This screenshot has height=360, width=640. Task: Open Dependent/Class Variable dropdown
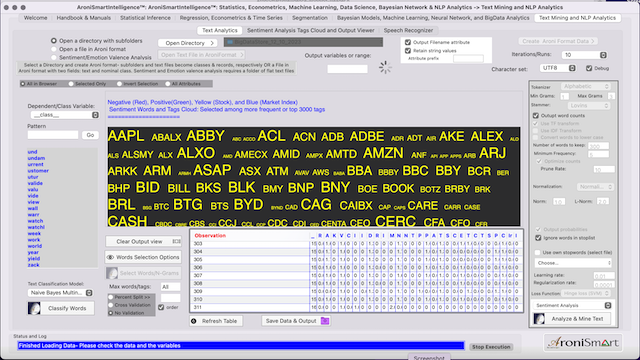(65, 115)
